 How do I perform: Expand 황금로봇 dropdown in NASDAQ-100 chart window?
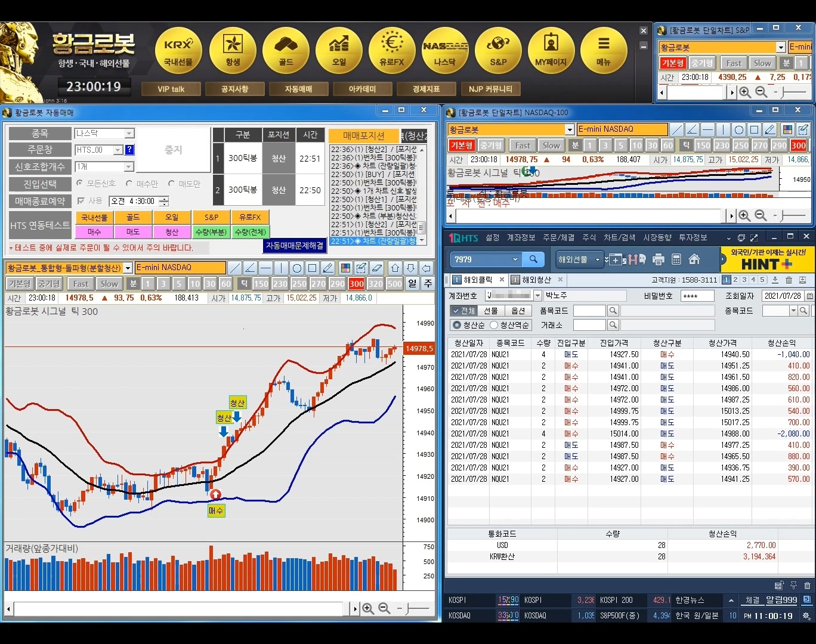pos(570,129)
